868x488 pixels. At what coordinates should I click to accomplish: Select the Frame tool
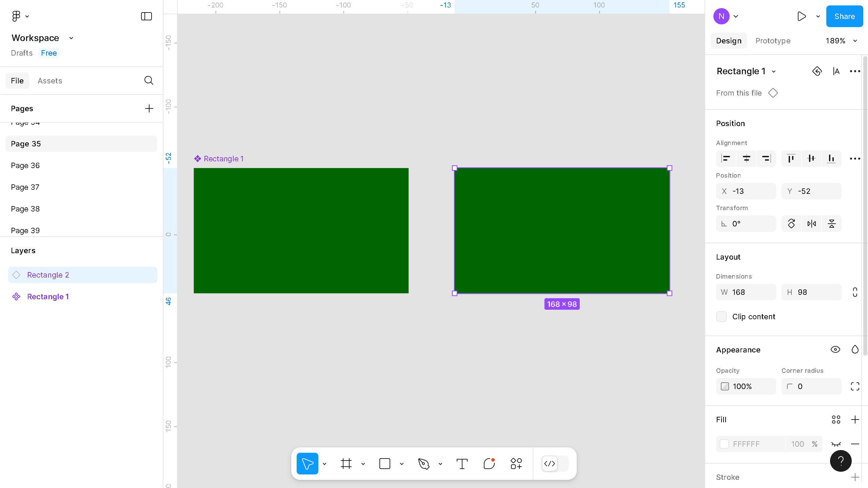pos(346,464)
